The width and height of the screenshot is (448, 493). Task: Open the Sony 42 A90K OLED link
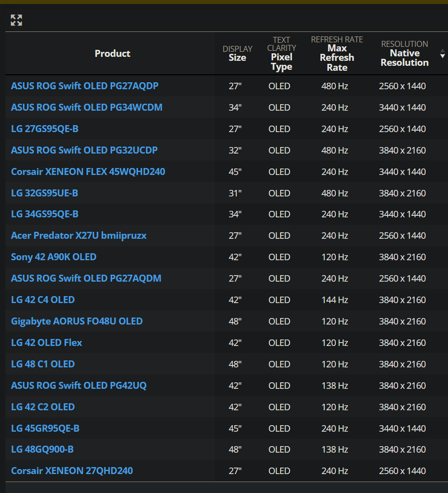(x=53, y=257)
